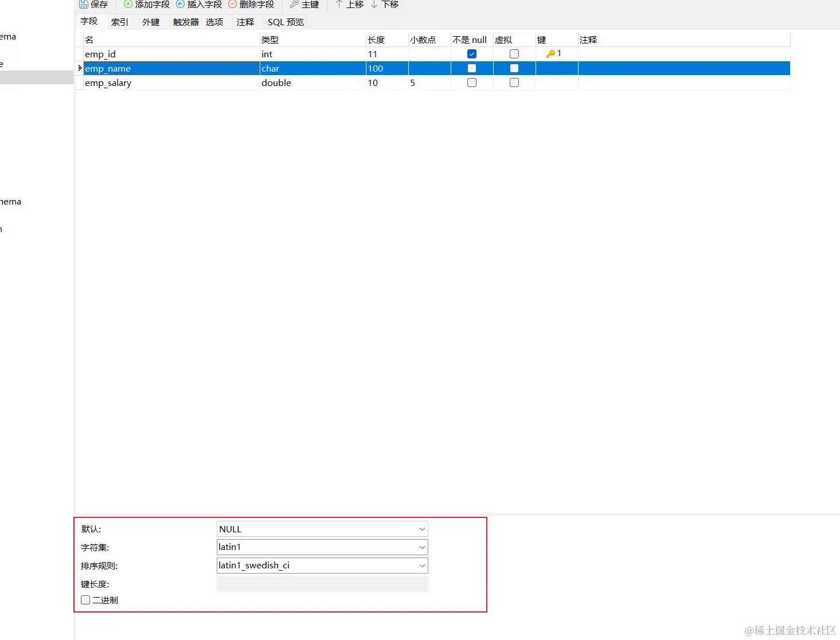840x640 pixels.
Task: Click the int type cell
Action: point(313,54)
